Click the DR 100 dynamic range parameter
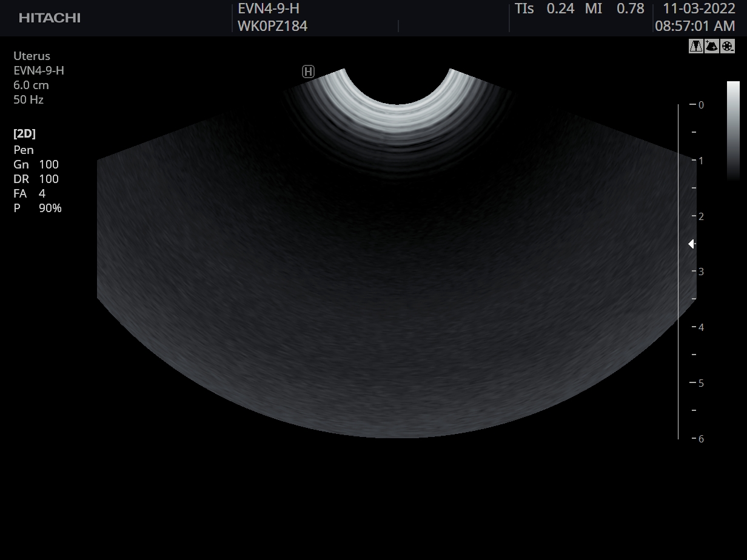 (36, 179)
